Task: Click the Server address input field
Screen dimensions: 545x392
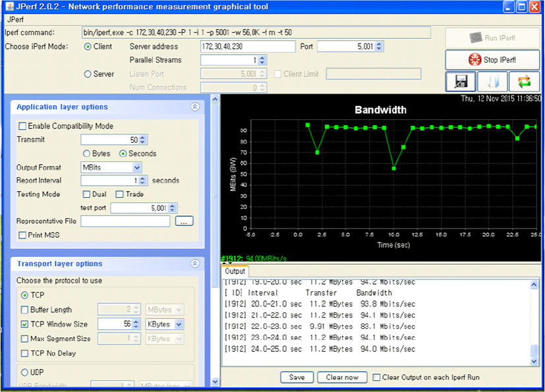Action: click(248, 47)
